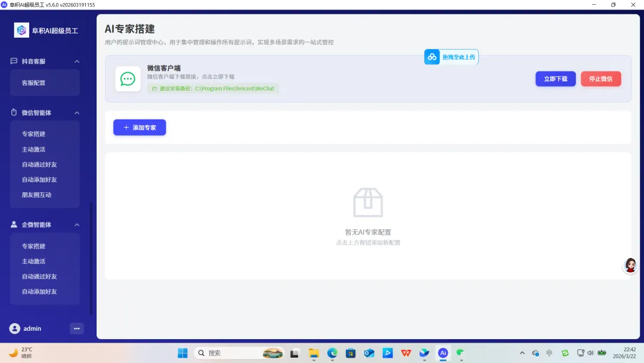Open Microsoft Store from the taskbar
This screenshot has width=644, height=363.
click(351, 353)
